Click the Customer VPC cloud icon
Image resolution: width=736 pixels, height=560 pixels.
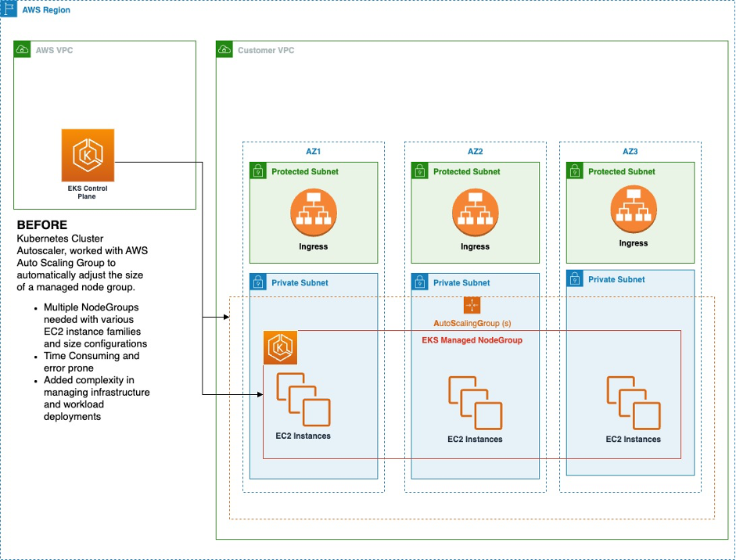click(x=224, y=48)
